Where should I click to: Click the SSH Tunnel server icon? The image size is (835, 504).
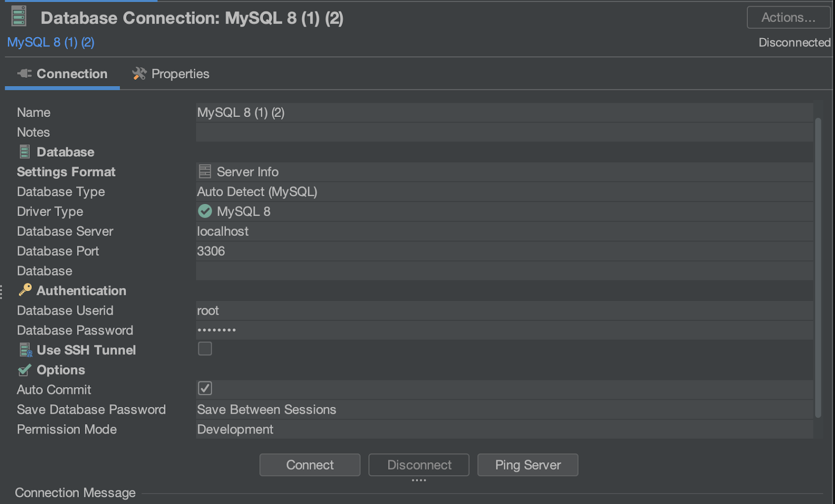26,350
